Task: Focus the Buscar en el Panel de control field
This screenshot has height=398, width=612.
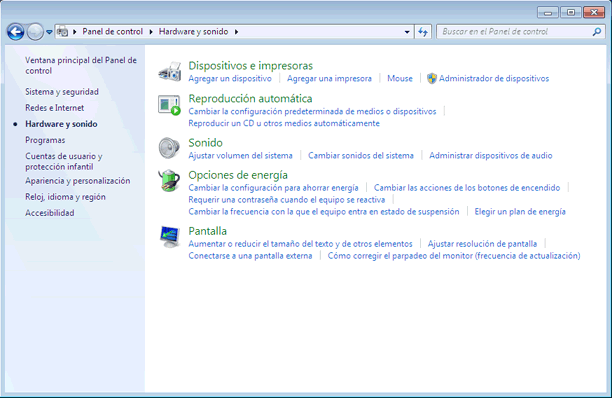Action: click(515, 32)
